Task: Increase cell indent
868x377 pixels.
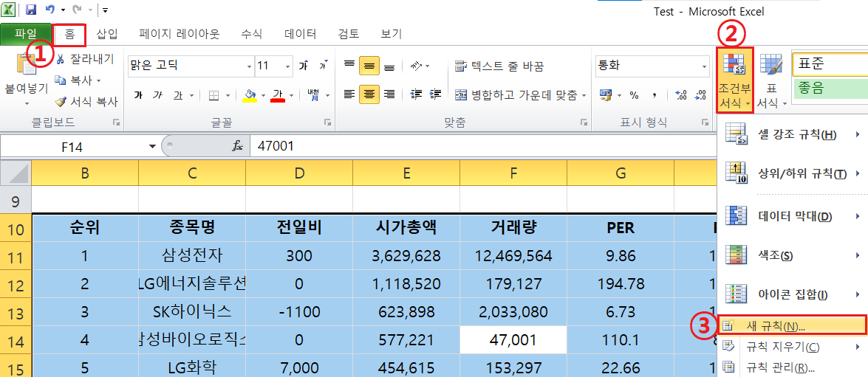Action: point(436,94)
